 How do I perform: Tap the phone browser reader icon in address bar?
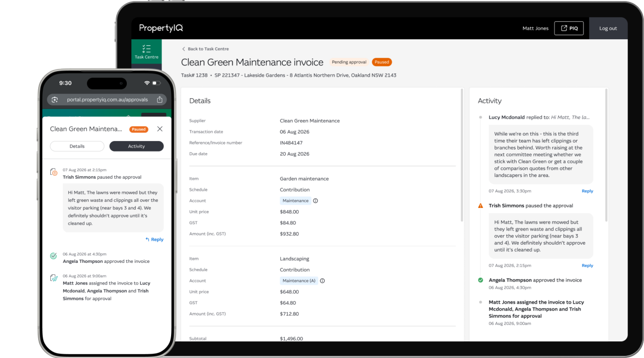click(x=55, y=100)
